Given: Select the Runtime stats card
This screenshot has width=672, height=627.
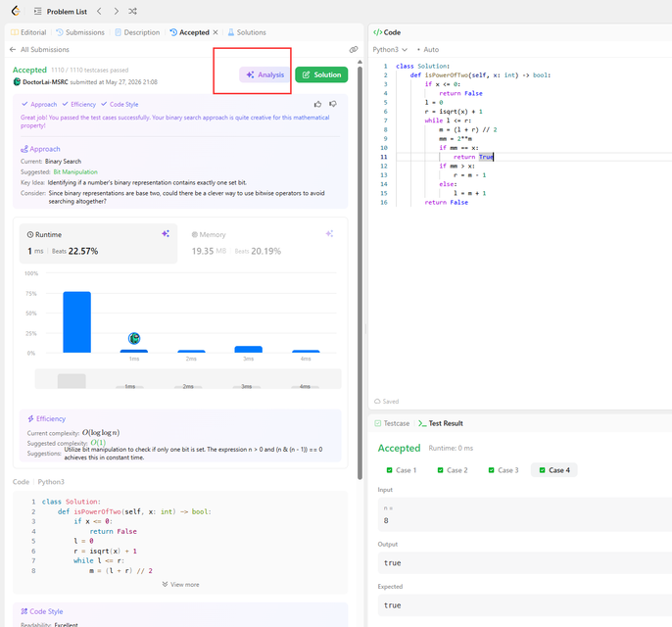Looking at the screenshot, I should coord(98,243).
